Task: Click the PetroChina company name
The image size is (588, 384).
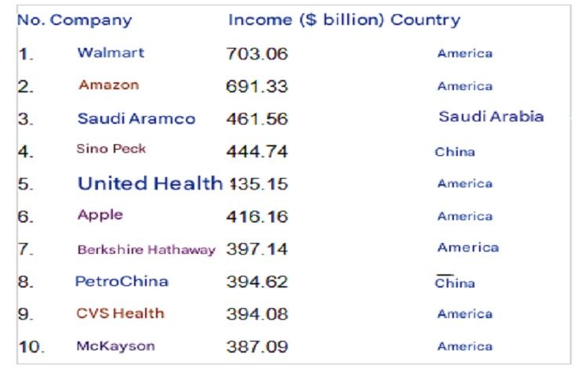Action: coord(122,281)
